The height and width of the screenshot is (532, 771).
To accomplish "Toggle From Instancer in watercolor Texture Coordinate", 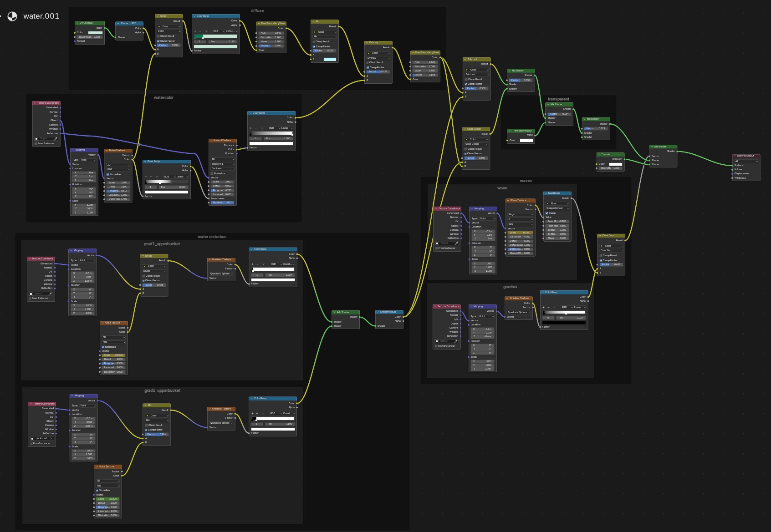I will (x=36, y=143).
